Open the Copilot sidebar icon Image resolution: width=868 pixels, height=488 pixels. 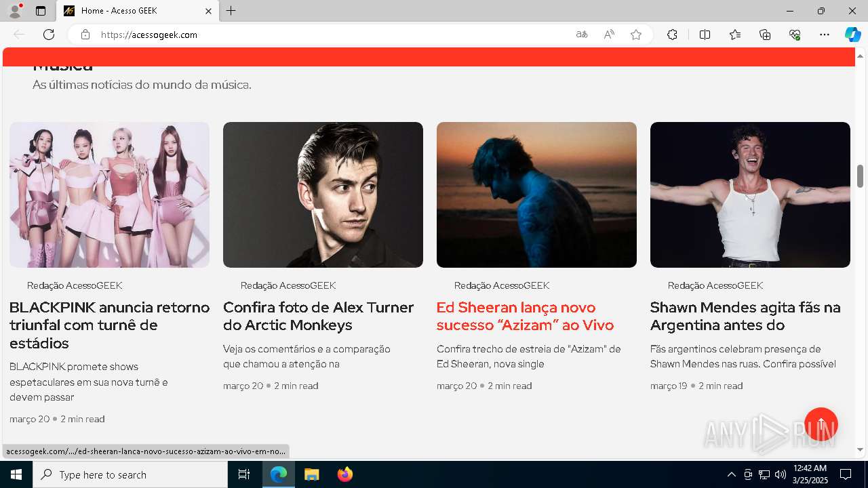pyautogui.click(x=852, y=35)
